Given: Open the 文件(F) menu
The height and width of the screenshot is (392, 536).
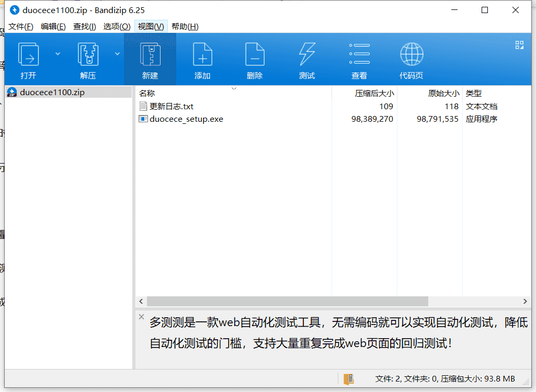Looking at the screenshot, I should click(20, 27).
